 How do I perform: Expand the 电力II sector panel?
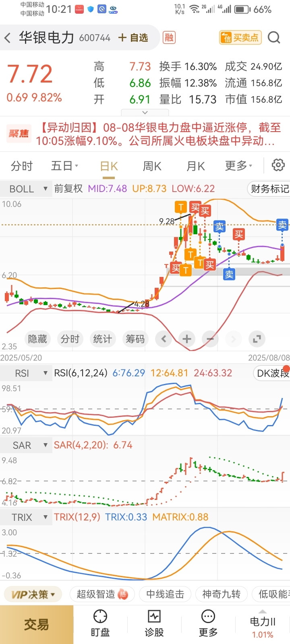(263, 625)
